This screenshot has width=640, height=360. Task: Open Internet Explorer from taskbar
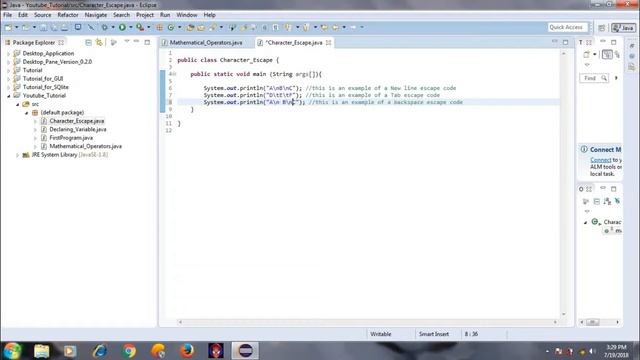point(100,351)
